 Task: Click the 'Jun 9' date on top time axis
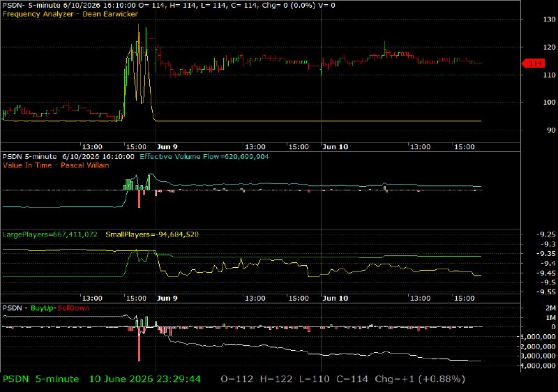(167, 147)
